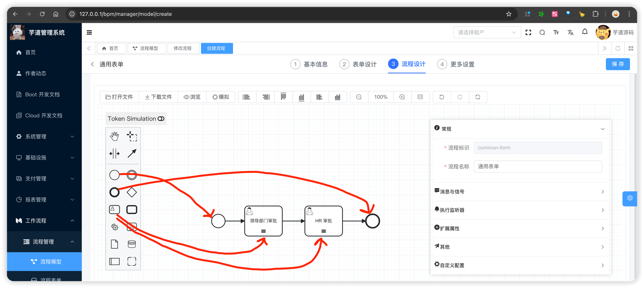Go to step 更多设置
This screenshot has width=644, height=288.
(x=456, y=64)
